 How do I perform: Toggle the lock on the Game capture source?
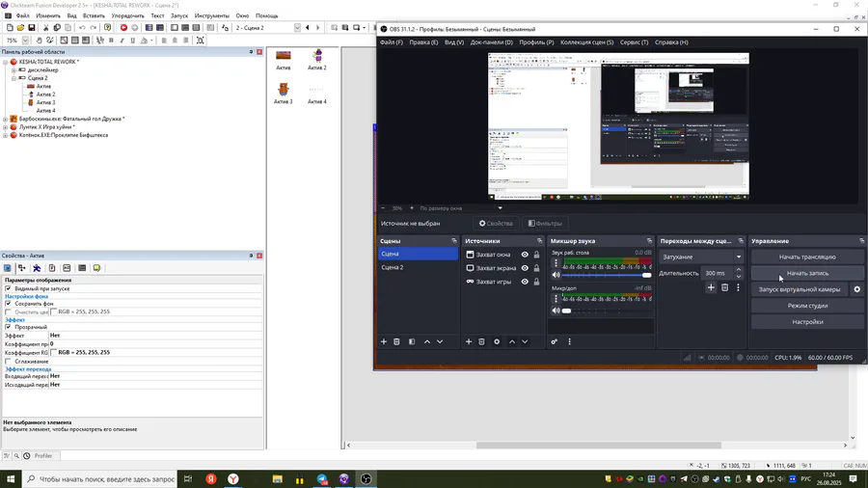[x=536, y=282]
